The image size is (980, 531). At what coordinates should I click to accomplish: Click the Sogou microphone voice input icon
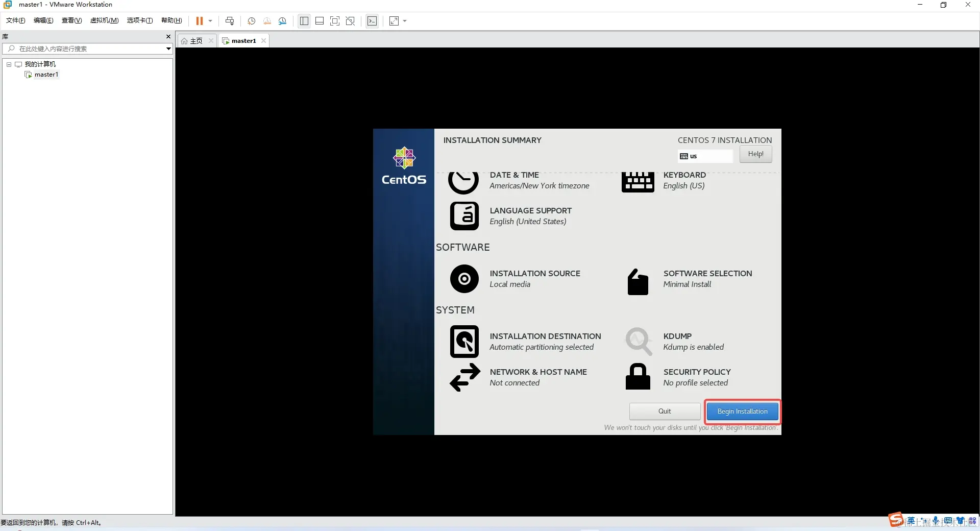[x=936, y=521]
